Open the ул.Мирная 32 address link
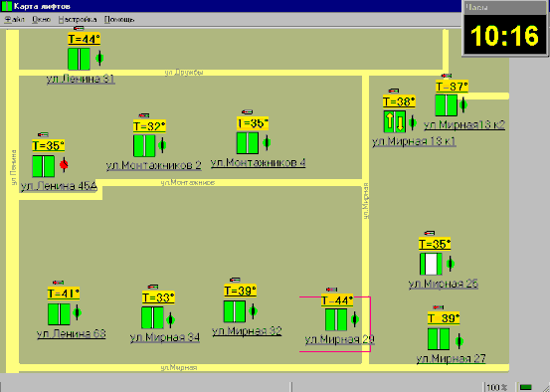The image size is (550, 392). [247, 331]
